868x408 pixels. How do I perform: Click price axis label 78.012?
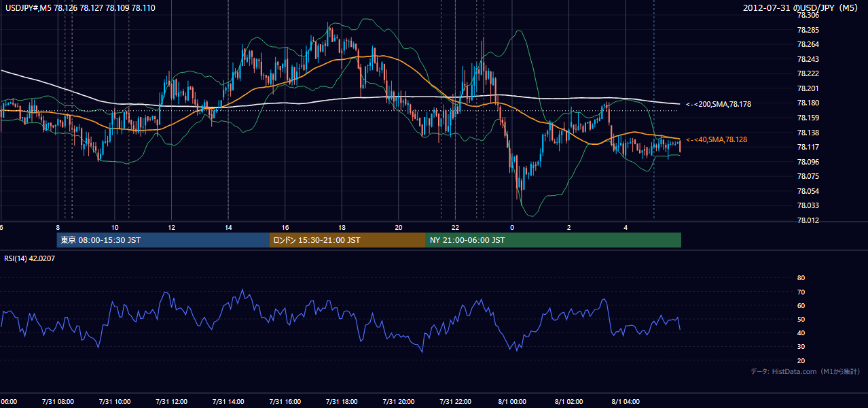(x=808, y=220)
